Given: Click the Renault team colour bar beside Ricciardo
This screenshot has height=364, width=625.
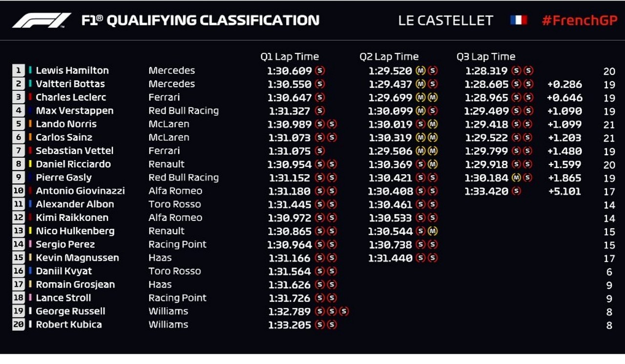Looking at the screenshot, I should [30, 164].
